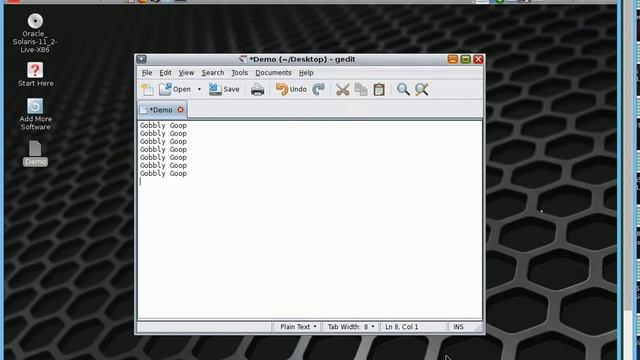
Task: Select the *Demo document tab
Action: point(161,110)
